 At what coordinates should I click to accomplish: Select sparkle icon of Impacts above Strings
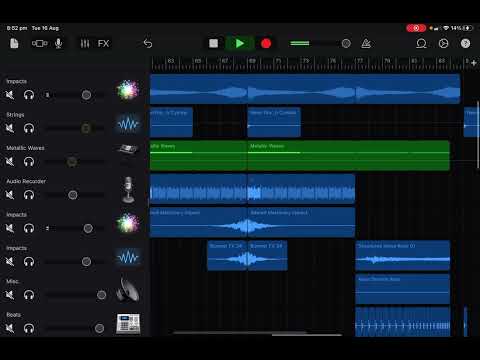point(128,90)
